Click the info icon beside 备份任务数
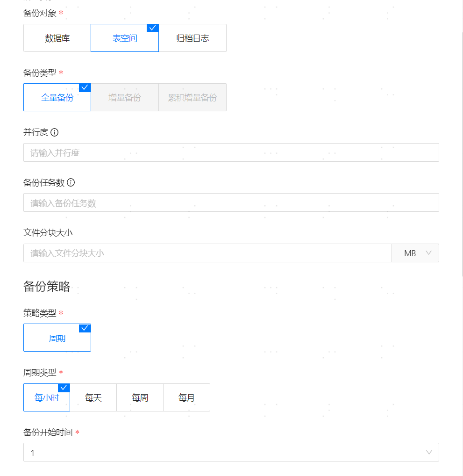Viewport: 463px width, 476px height. (x=71, y=182)
